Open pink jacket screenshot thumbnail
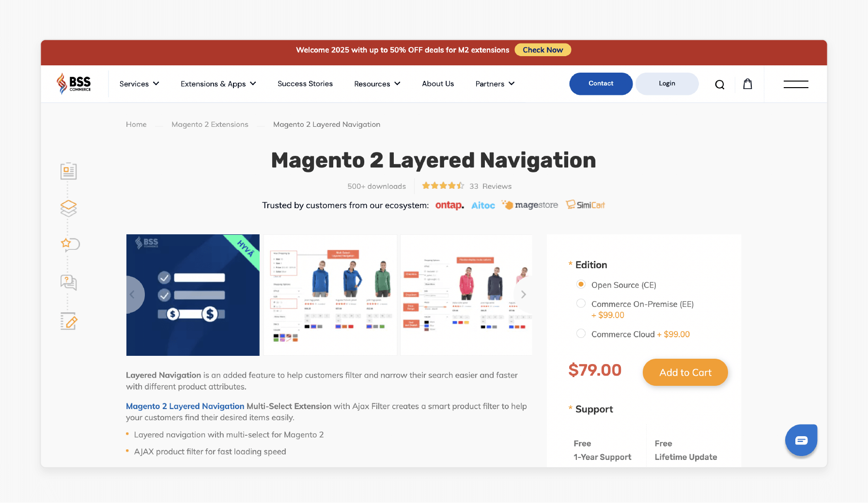868x503 pixels. tap(466, 295)
